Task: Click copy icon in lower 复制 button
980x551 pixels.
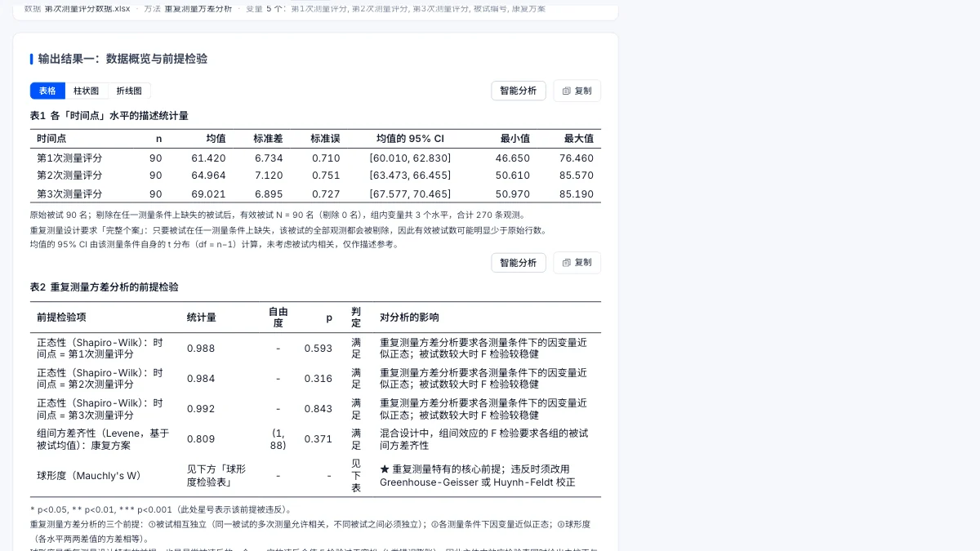Action: coord(567,263)
